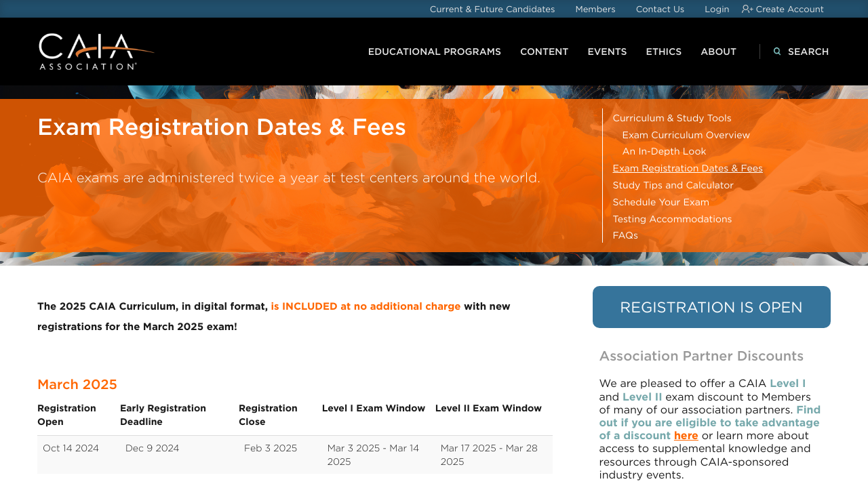868x488 pixels.
Task: Click the Login link
Action: click(x=717, y=9)
